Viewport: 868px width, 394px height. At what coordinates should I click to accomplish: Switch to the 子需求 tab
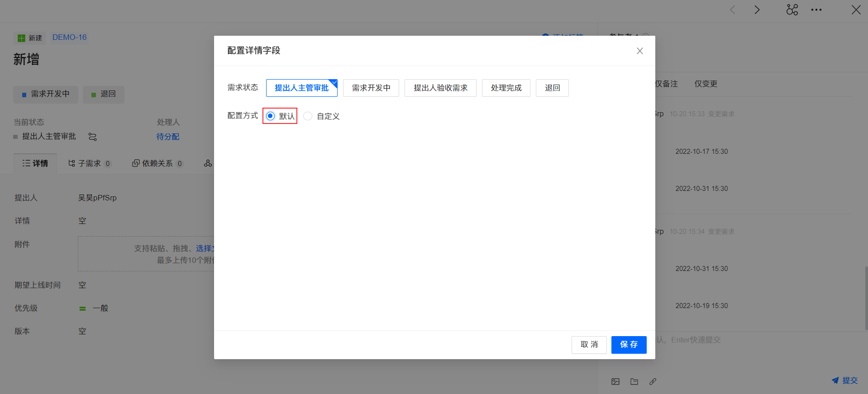click(90, 163)
